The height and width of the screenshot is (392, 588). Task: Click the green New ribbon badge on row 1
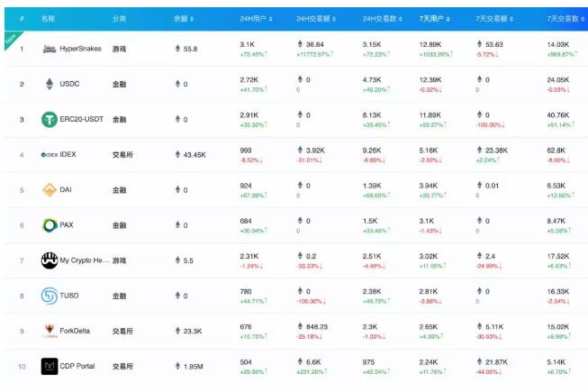pos(11,39)
